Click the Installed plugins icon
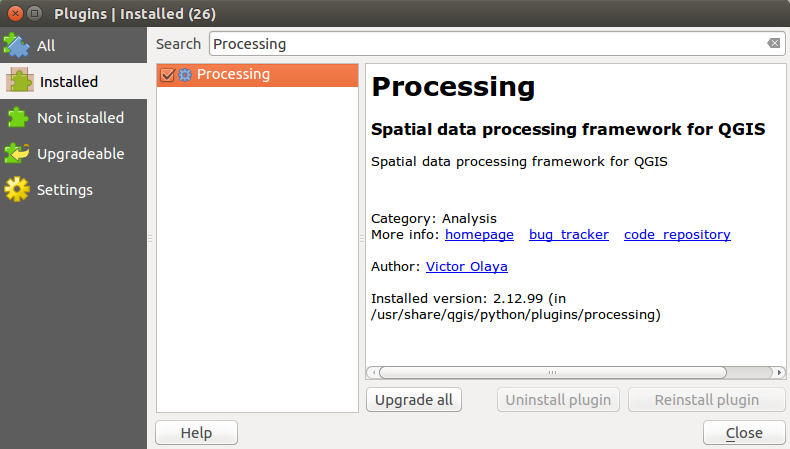790x449 pixels. (x=20, y=82)
